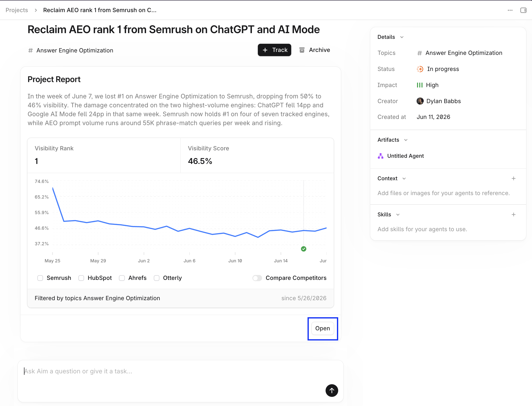The width and height of the screenshot is (532, 406).
Task: Click the hash icon in Topics row
Action: pyautogui.click(x=420, y=53)
